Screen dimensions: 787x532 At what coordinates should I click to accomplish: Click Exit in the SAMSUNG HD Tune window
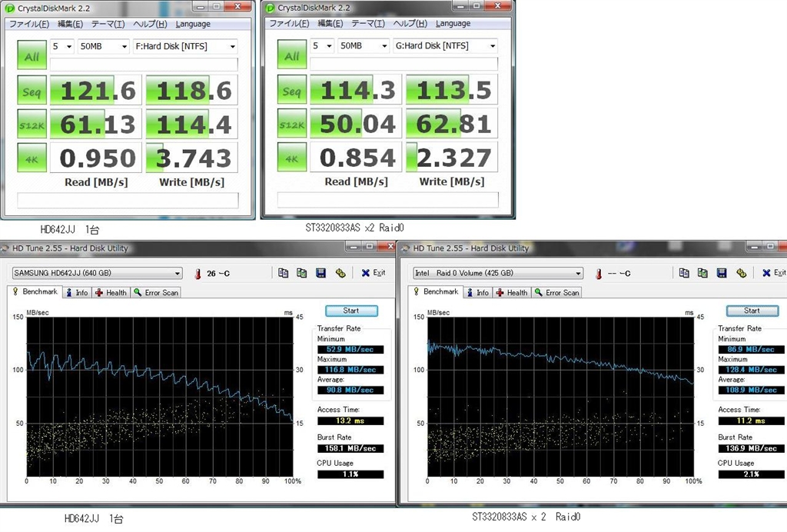click(x=374, y=272)
